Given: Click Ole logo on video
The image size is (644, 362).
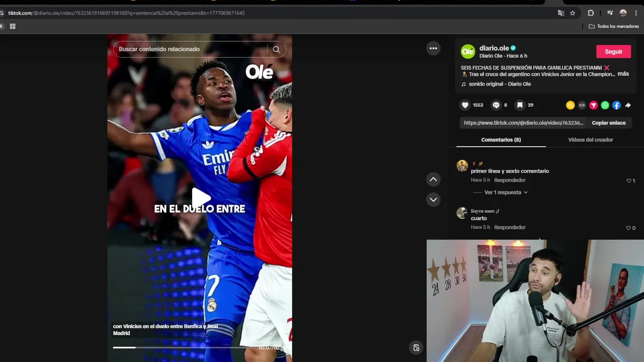Looking at the screenshot, I should (x=259, y=72).
